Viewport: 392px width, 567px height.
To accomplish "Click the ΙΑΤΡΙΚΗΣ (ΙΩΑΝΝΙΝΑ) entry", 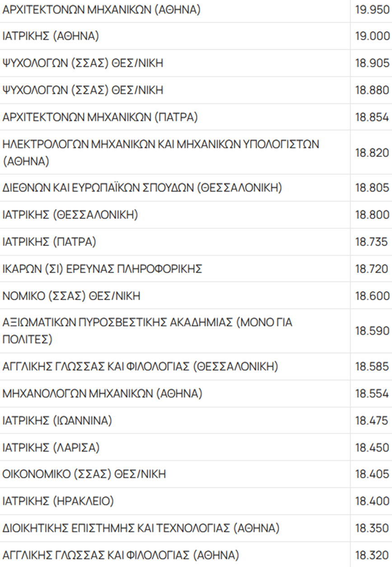I will pyautogui.click(x=57, y=421).
